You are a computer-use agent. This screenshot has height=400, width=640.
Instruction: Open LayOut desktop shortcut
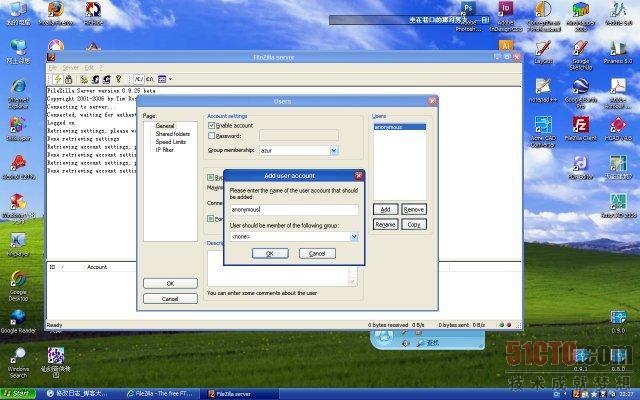pos(543,52)
